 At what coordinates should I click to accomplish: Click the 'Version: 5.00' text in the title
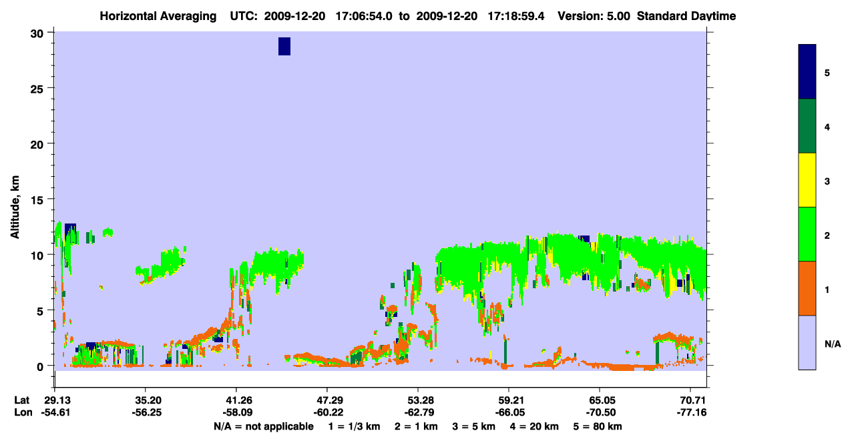coord(595,16)
